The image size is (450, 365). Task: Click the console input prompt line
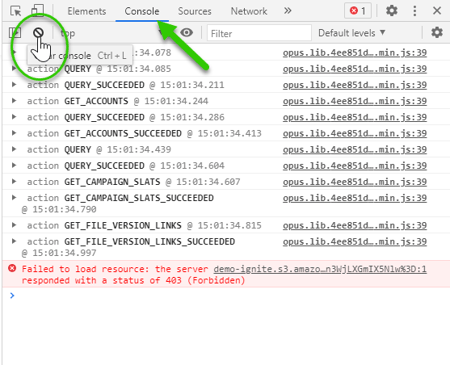(226, 296)
